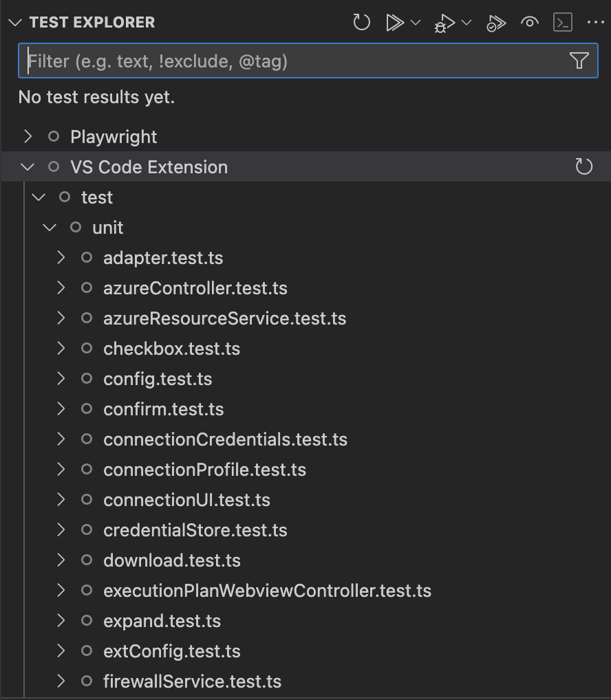Open the Show Output terminal icon
This screenshot has width=611, height=700.
563,23
